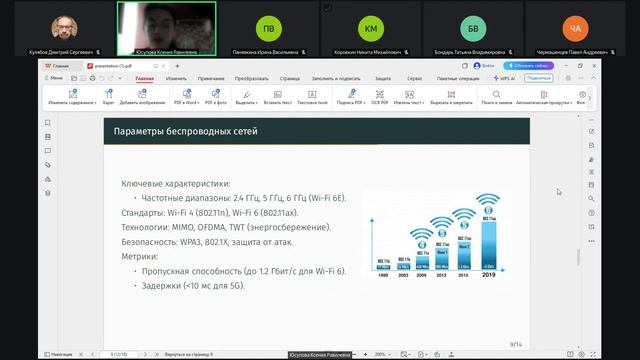This screenshot has width=640, height=360.
Task: Open Поиск и замена search tool
Action: point(496,97)
